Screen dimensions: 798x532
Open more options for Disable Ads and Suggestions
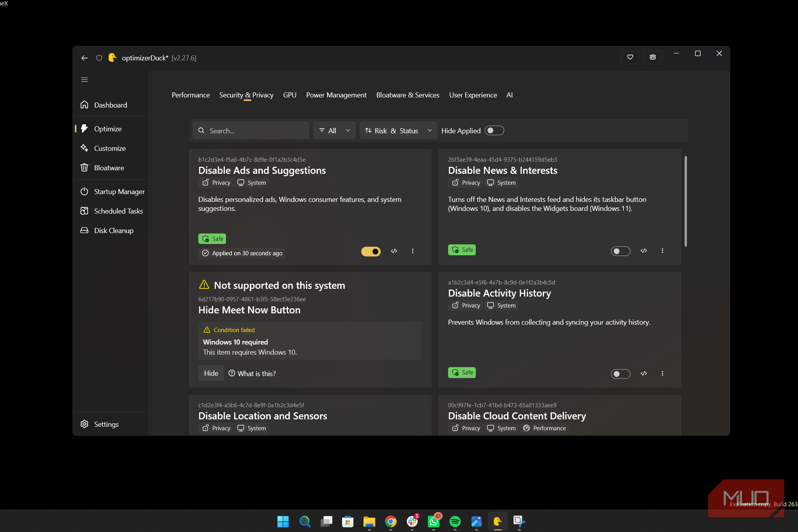coord(413,251)
